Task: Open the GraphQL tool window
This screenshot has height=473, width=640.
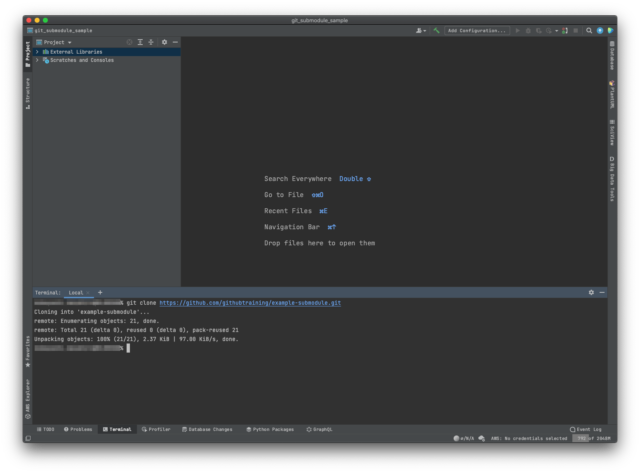Action: tap(319, 429)
